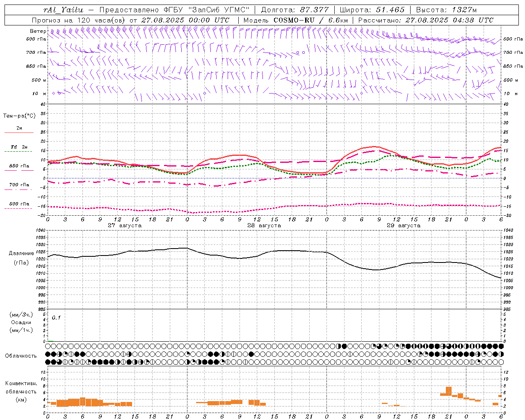Click the (мм/1ч.) precipitation unit label
This screenshot has width=525, height=420.
coord(21,330)
